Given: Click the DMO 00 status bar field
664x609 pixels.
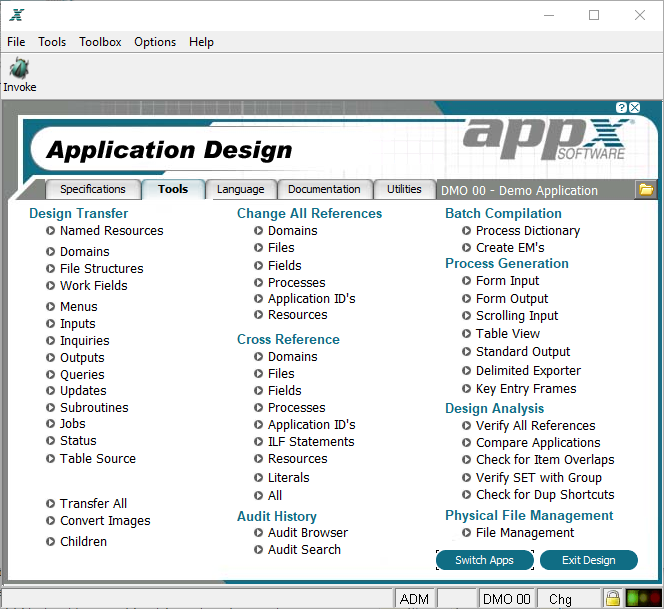Looking at the screenshot, I should pos(506,599).
